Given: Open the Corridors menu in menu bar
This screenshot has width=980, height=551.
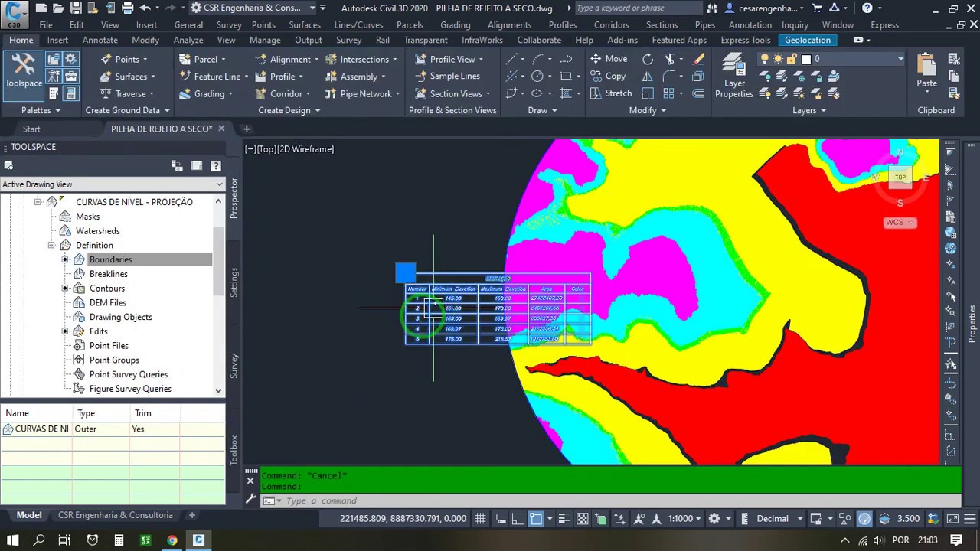Looking at the screenshot, I should coord(612,24).
